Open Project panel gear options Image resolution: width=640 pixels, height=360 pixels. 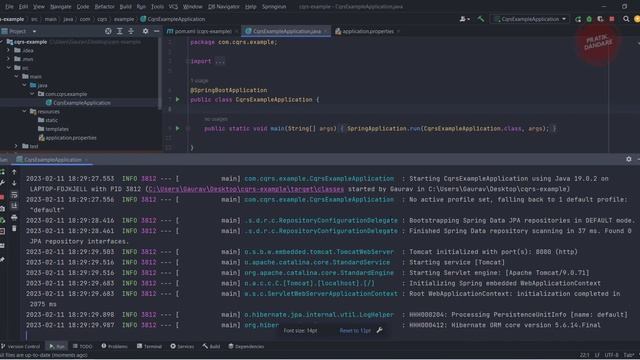(x=145, y=31)
